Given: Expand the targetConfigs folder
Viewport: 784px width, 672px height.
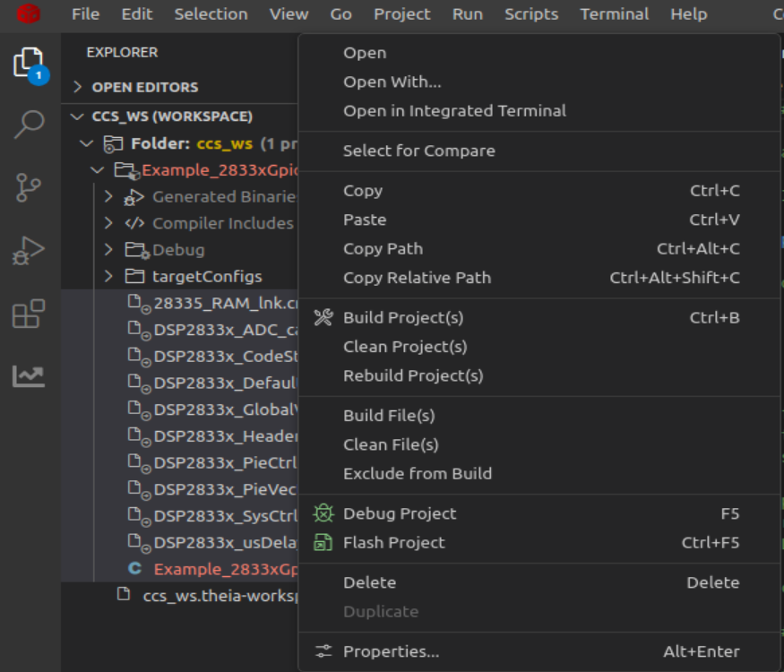Looking at the screenshot, I should 108,276.
